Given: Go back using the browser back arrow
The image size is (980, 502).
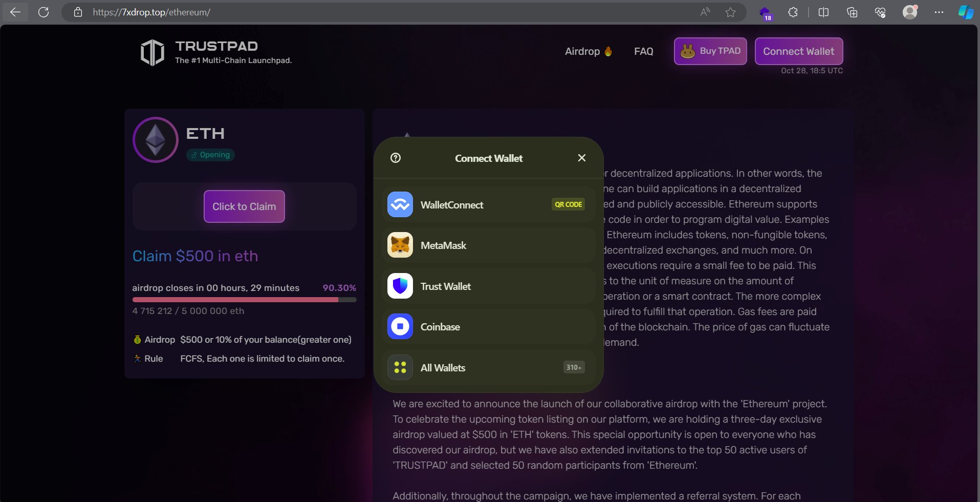Looking at the screenshot, I should coord(15,12).
